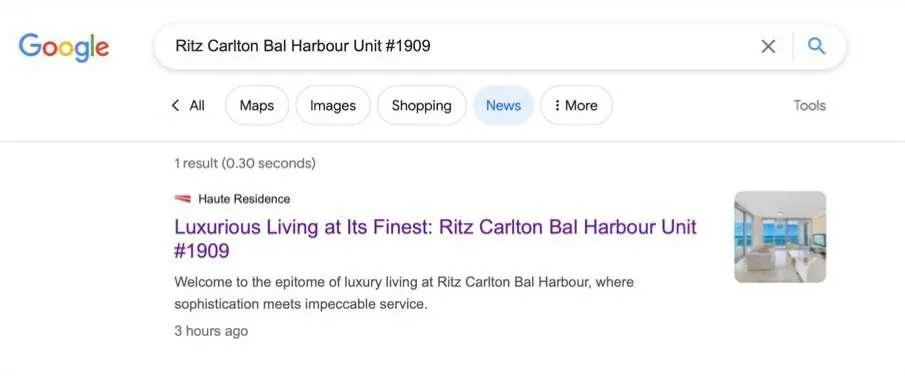
Task: Open the Images tab
Action: point(333,105)
